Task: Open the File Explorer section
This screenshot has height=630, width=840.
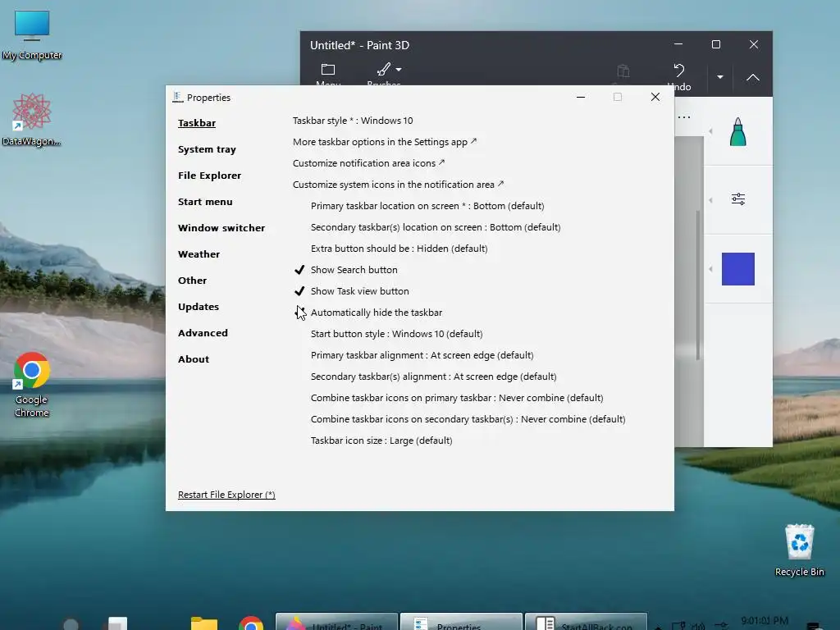Action: 209,176
